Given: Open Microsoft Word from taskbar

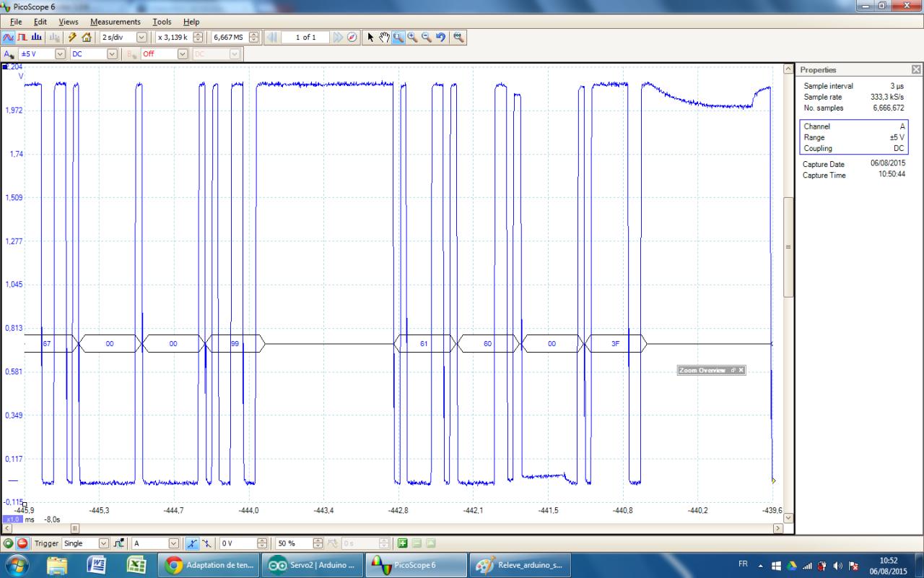Looking at the screenshot, I should click(97, 565).
